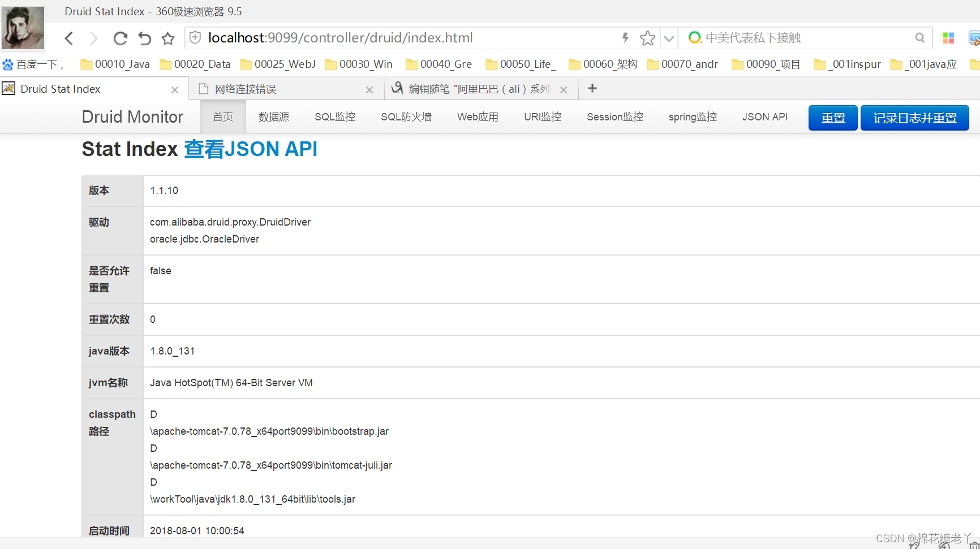Open the SQL监控 navigation item
The height and width of the screenshot is (549, 980).
point(335,116)
